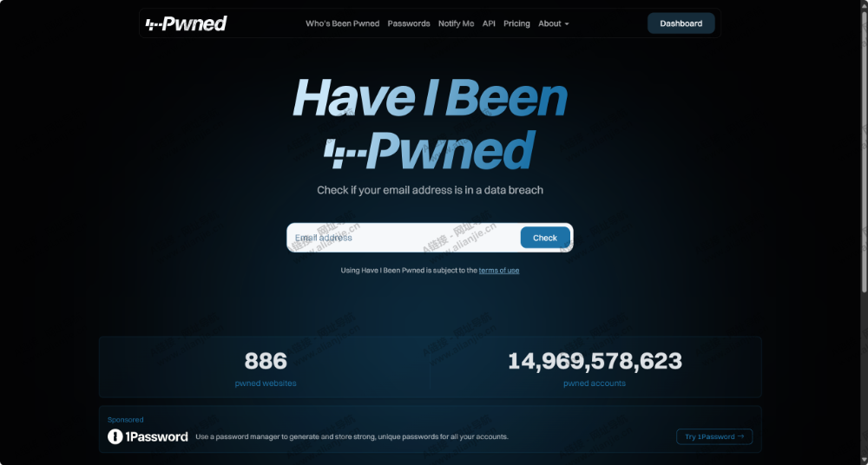868x465 pixels.
Task: Click the Pwned logo in the header
Action: point(186,23)
